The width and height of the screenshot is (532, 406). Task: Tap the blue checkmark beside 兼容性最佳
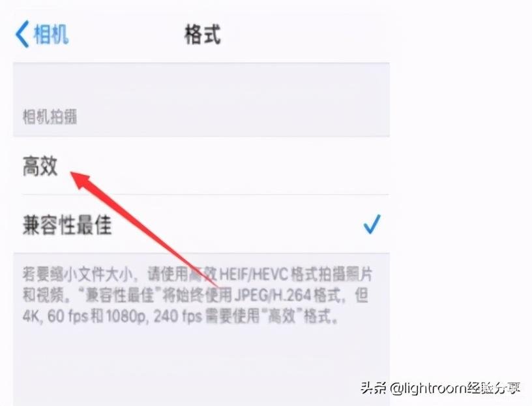tap(372, 224)
